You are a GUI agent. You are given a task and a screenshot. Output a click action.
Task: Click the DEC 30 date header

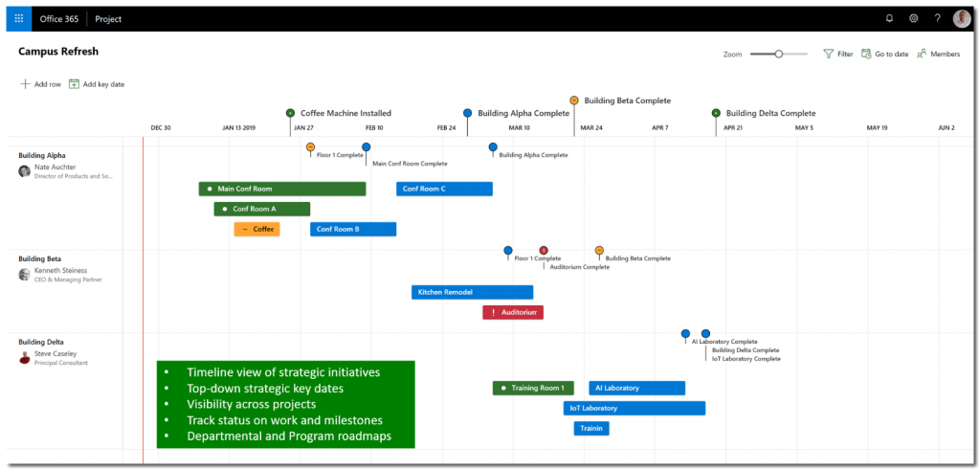coord(161,128)
